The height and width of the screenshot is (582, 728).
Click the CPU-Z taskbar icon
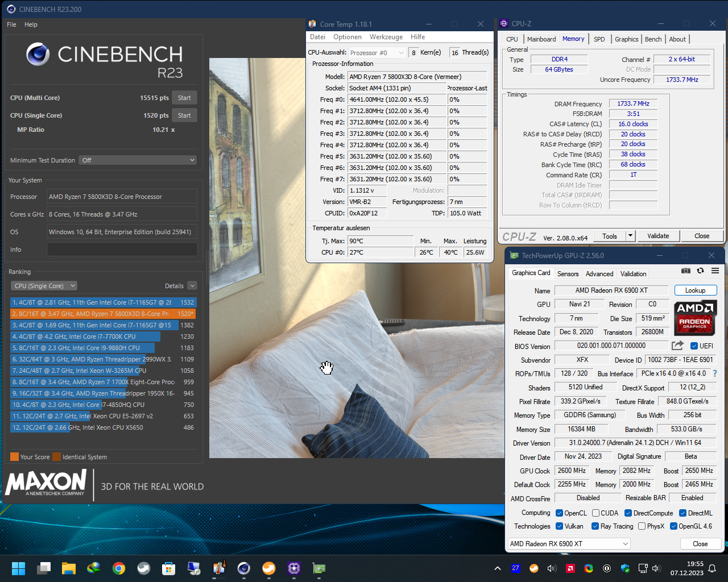pyautogui.click(x=294, y=568)
